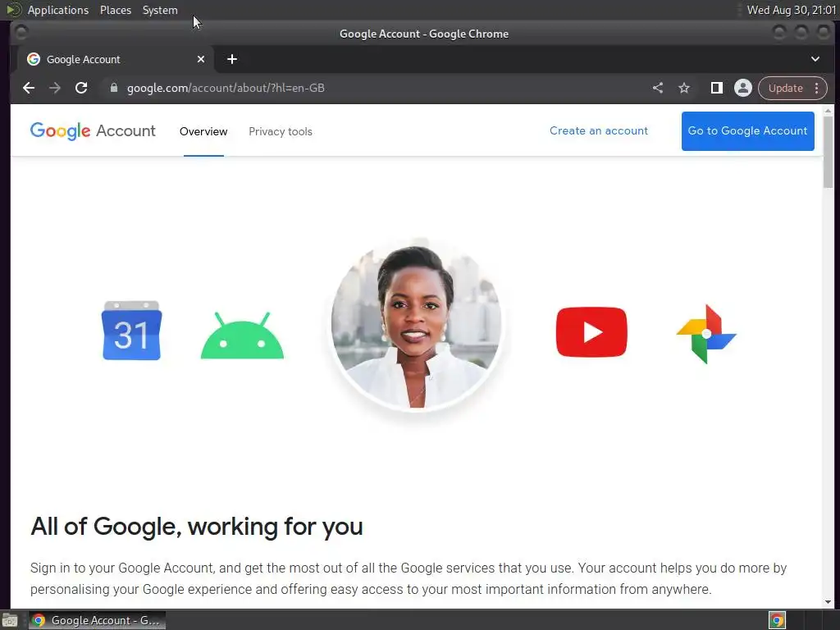Click Go to Google Account button
The image size is (840, 630).
[x=748, y=131]
